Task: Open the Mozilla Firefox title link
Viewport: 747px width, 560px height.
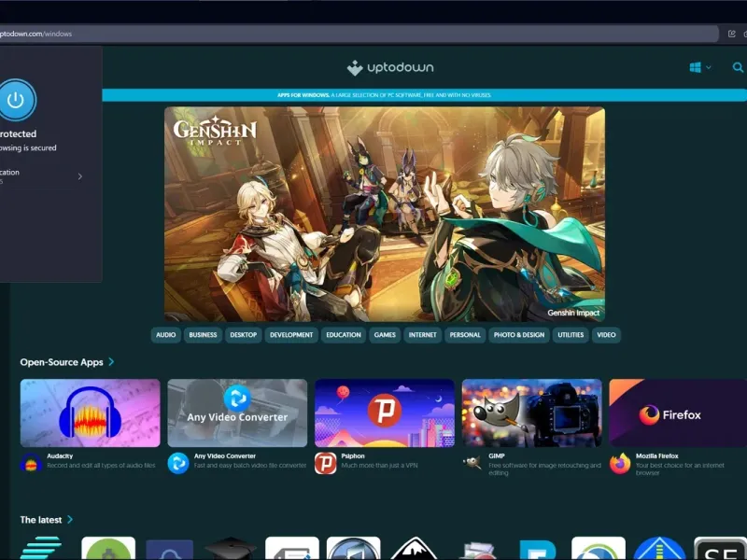Action: [657, 456]
